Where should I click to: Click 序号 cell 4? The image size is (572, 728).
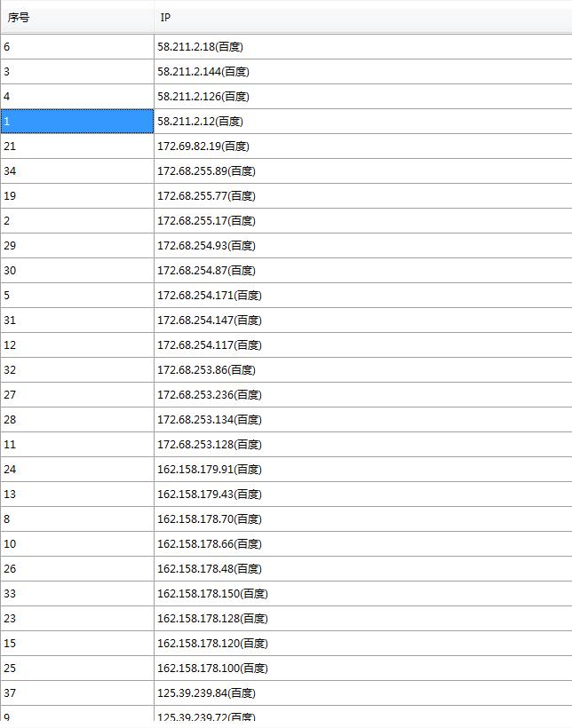pos(77,96)
